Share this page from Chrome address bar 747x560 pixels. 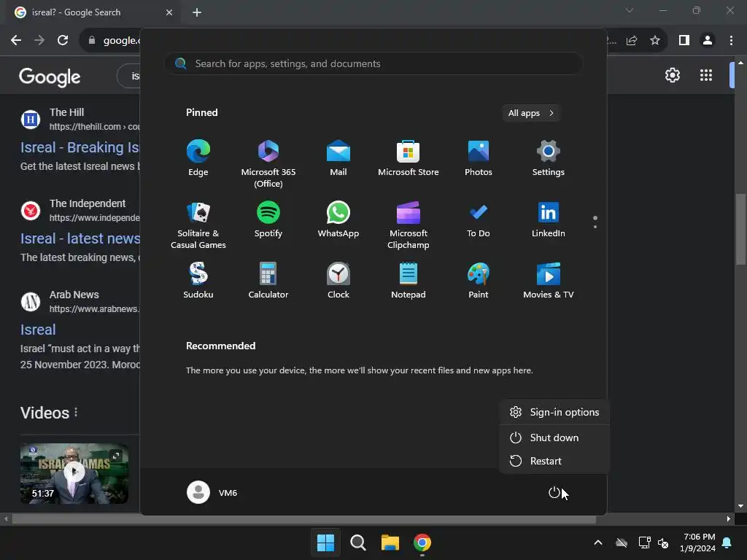click(632, 41)
